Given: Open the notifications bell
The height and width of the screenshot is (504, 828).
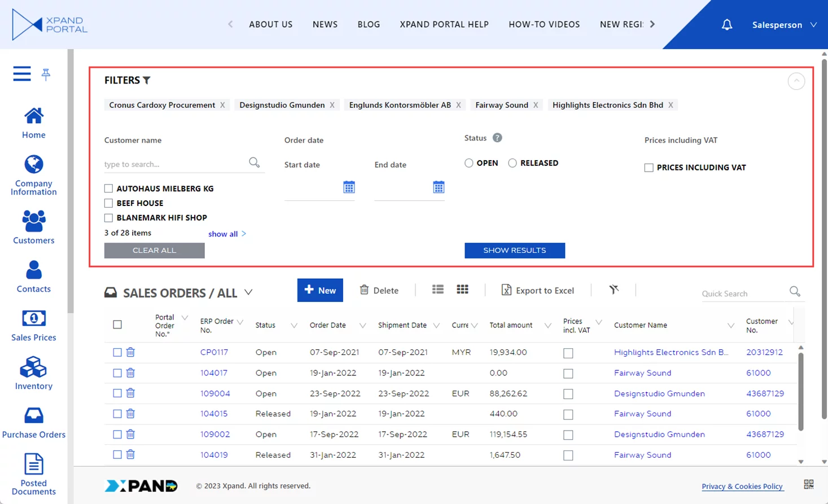Looking at the screenshot, I should [x=726, y=25].
